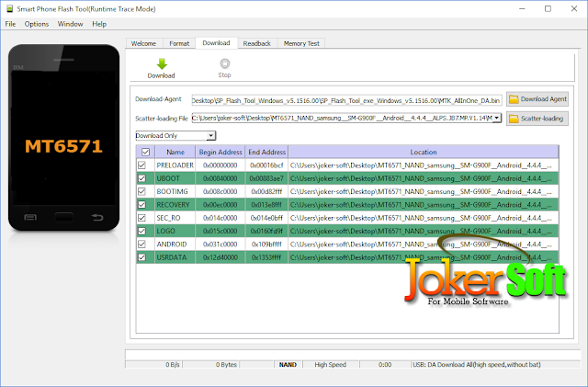The width and height of the screenshot is (588, 387).
Task: Switch to the Welcome tab
Action: pos(143,43)
